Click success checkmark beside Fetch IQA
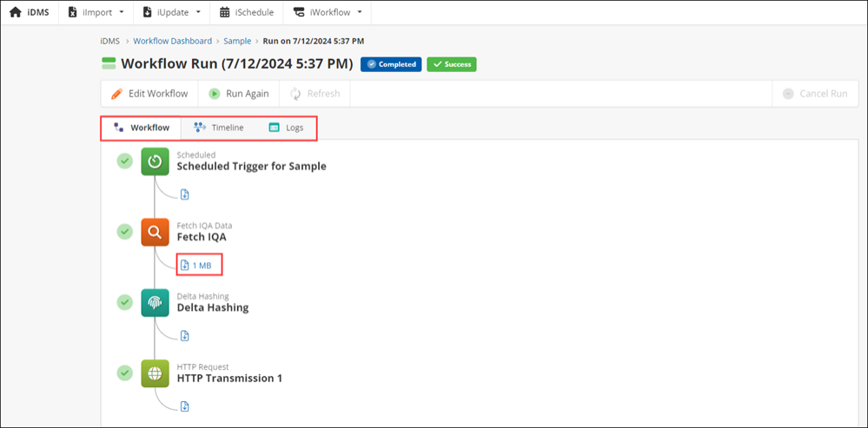The height and width of the screenshot is (428, 868). point(125,231)
